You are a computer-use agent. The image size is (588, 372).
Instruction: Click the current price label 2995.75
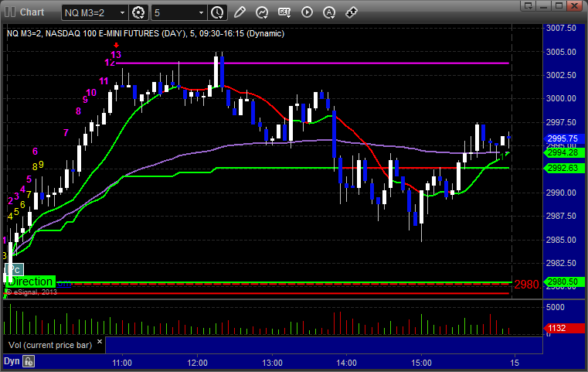point(563,138)
